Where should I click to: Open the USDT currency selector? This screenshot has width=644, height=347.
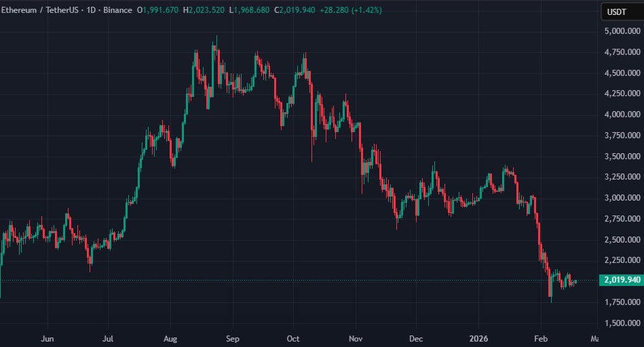623,12
